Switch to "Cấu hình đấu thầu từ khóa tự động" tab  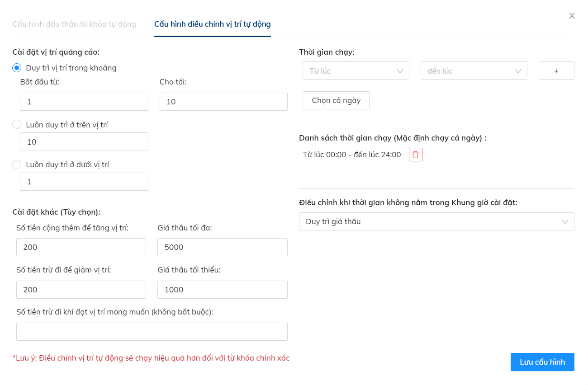coord(74,24)
